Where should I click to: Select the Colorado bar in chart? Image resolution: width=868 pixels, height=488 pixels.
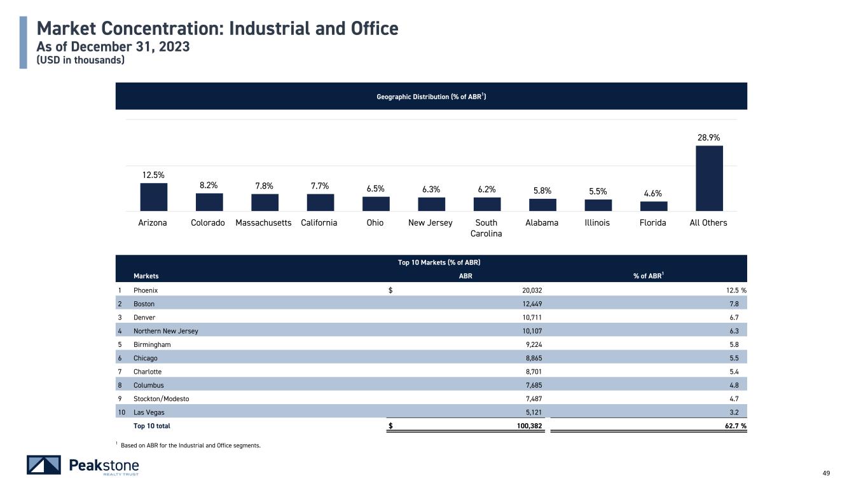[x=209, y=202]
